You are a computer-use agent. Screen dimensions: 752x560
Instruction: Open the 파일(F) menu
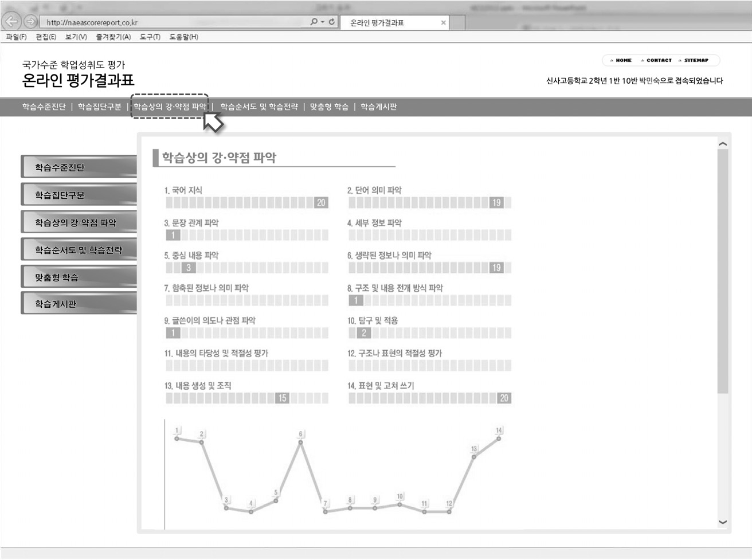[16, 37]
